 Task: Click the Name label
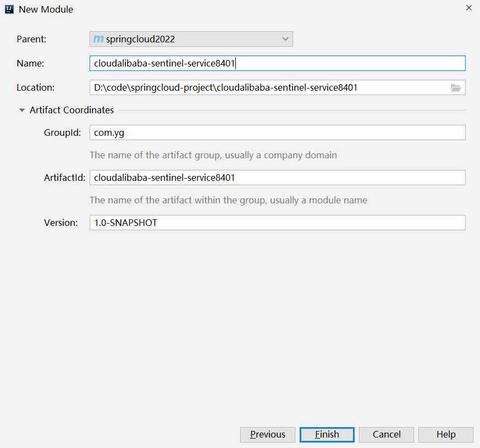[x=30, y=63]
